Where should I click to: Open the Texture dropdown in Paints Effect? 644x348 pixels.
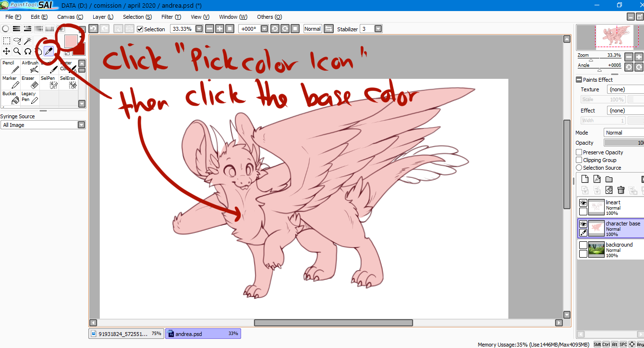click(625, 89)
